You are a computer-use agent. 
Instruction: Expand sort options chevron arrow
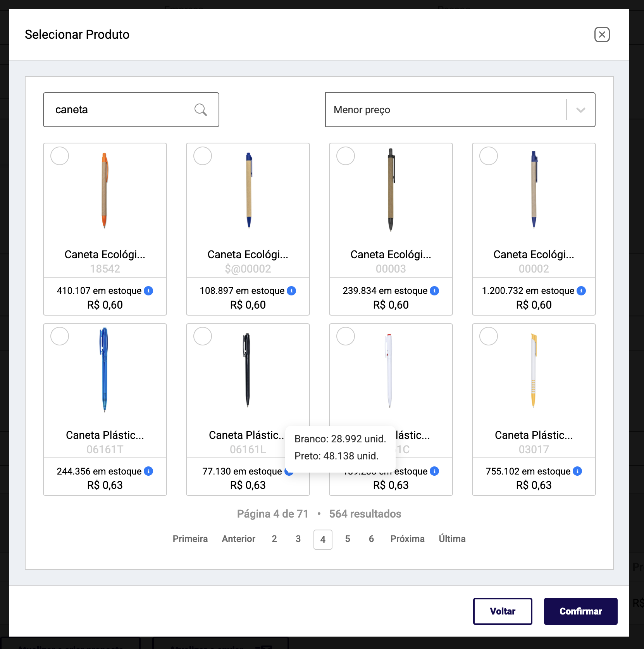(x=580, y=110)
